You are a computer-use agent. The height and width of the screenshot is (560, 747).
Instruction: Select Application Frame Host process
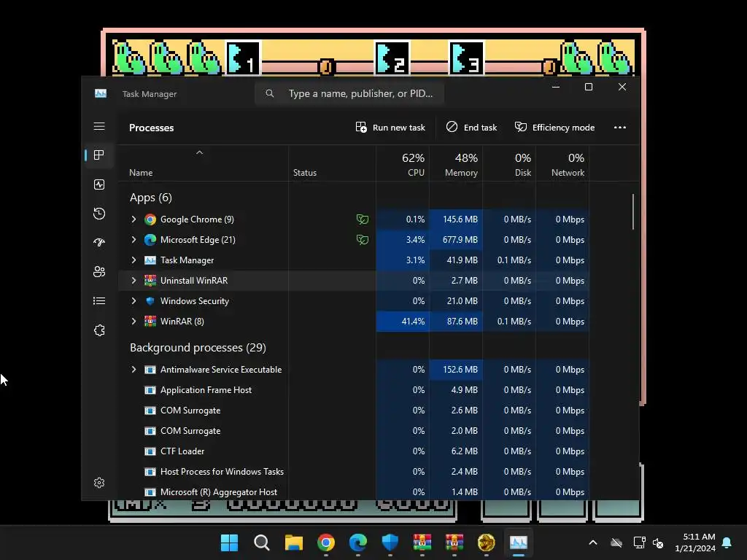354,390
